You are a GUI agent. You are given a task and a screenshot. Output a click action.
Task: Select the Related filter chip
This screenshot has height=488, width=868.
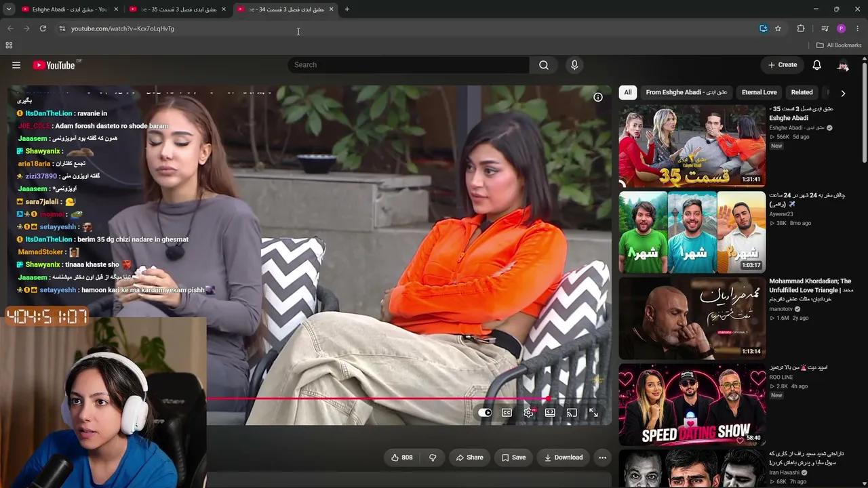point(802,93)
